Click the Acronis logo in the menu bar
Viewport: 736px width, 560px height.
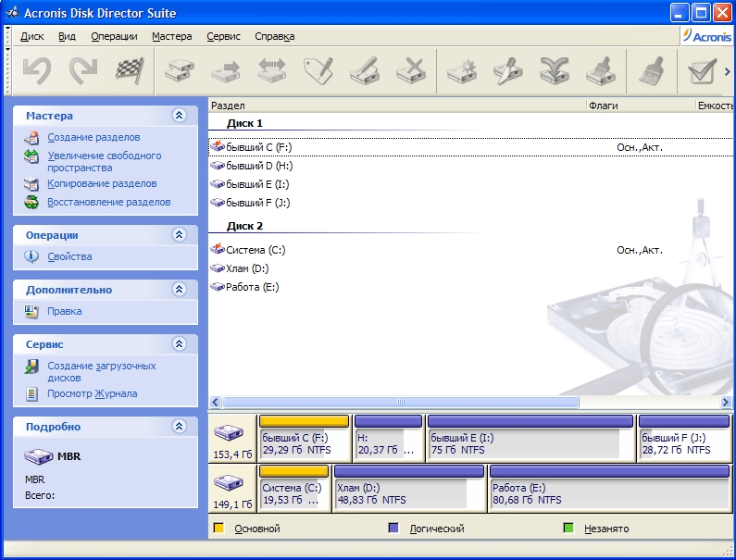[x=707, y=36]
